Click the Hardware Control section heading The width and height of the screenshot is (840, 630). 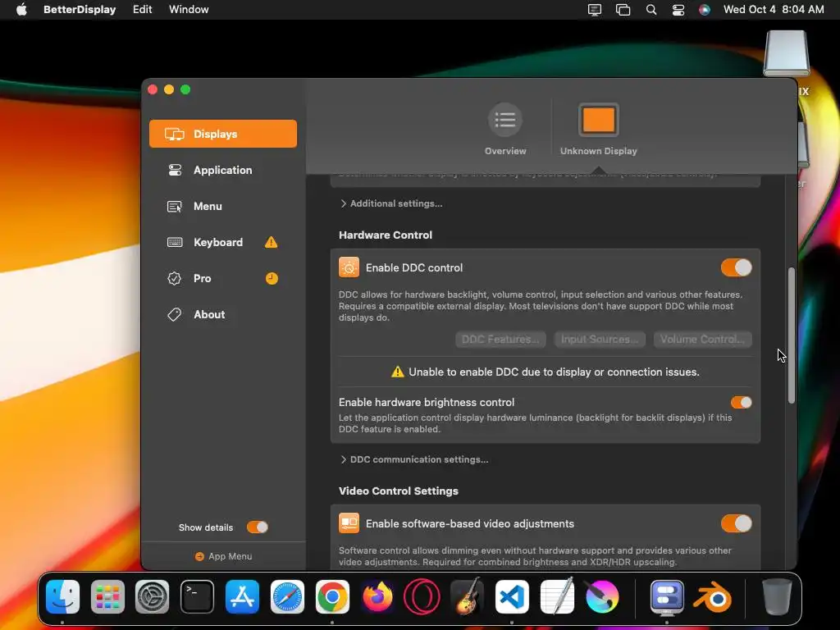tap(386, 235)
